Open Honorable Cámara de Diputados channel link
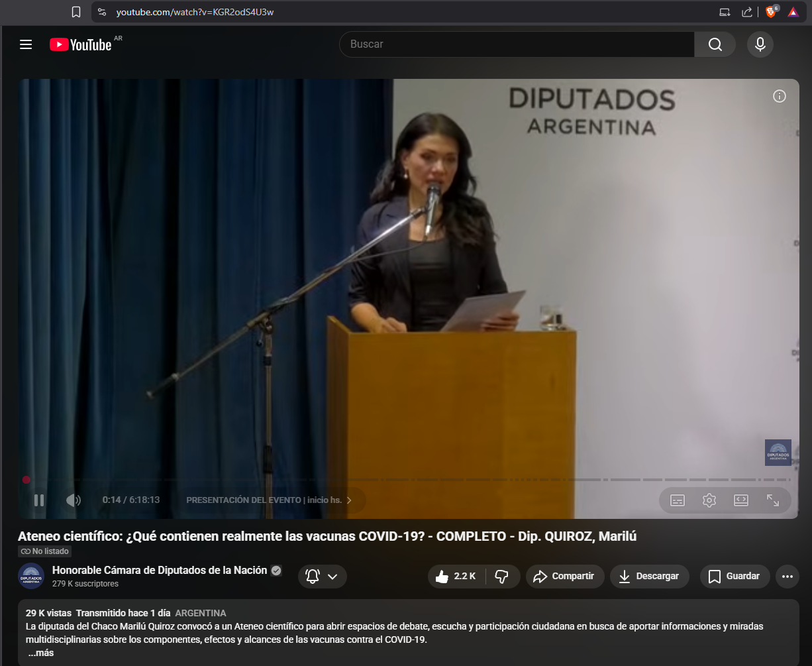The width and height of the screenshot is (812, 666). coord(160,571)
